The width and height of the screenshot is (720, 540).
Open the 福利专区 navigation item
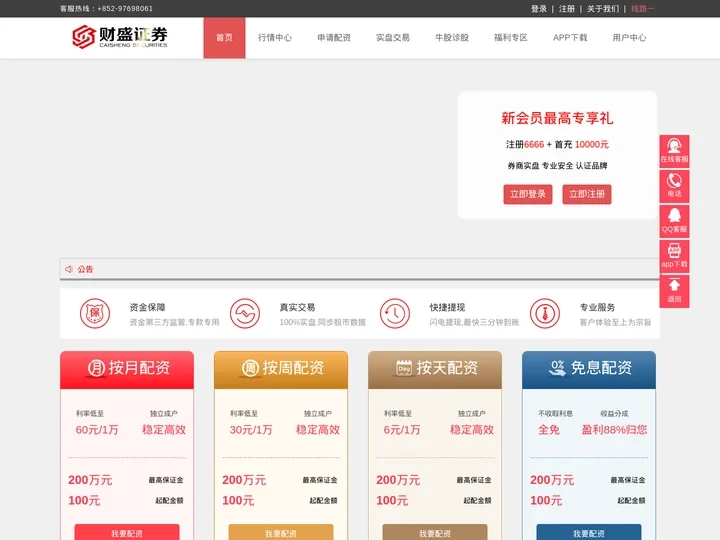pyautogui.click(x=511, y=38)
